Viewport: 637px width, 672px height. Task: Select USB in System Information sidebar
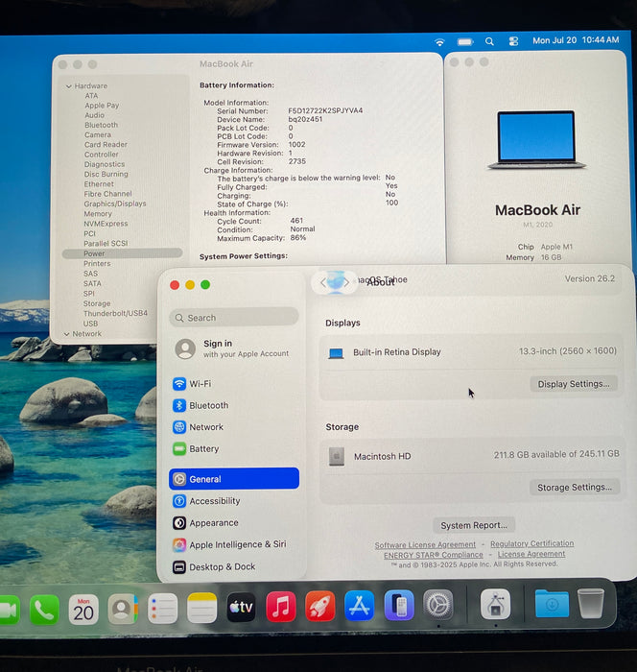(x=90, y=324)
